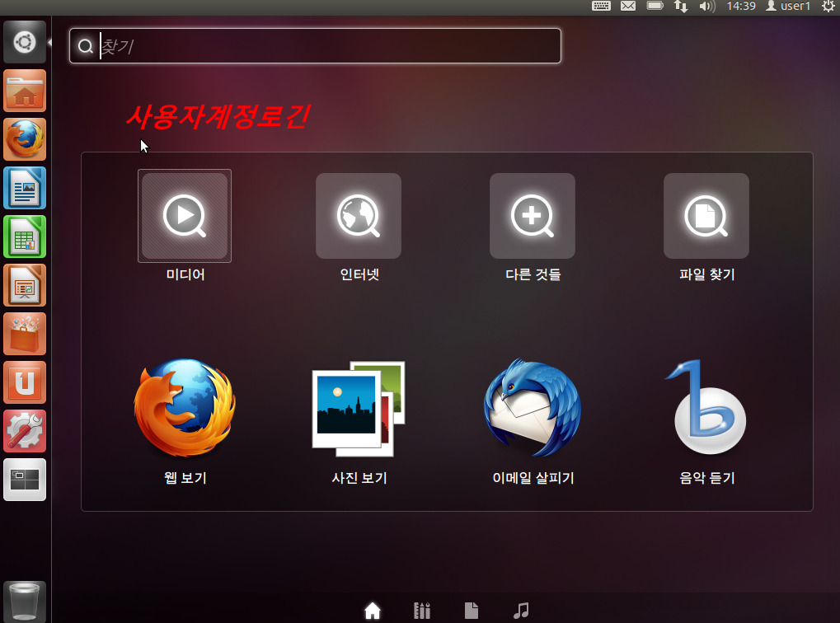
Task: Open Shotwell via 사진 보기 icon
Action: (359, 408)
